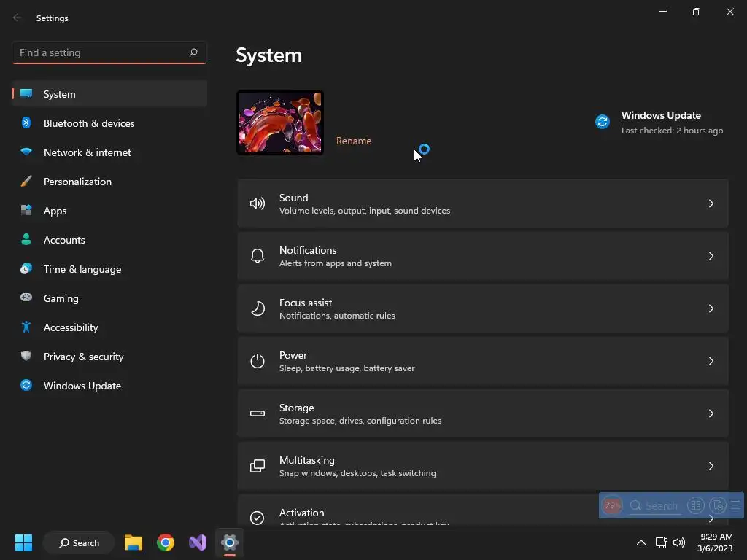Expand the Sound settings chevron

pos(711,203)
